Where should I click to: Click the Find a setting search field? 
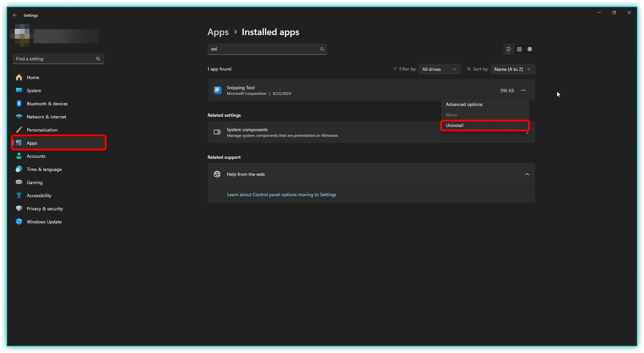pos(54,59)
